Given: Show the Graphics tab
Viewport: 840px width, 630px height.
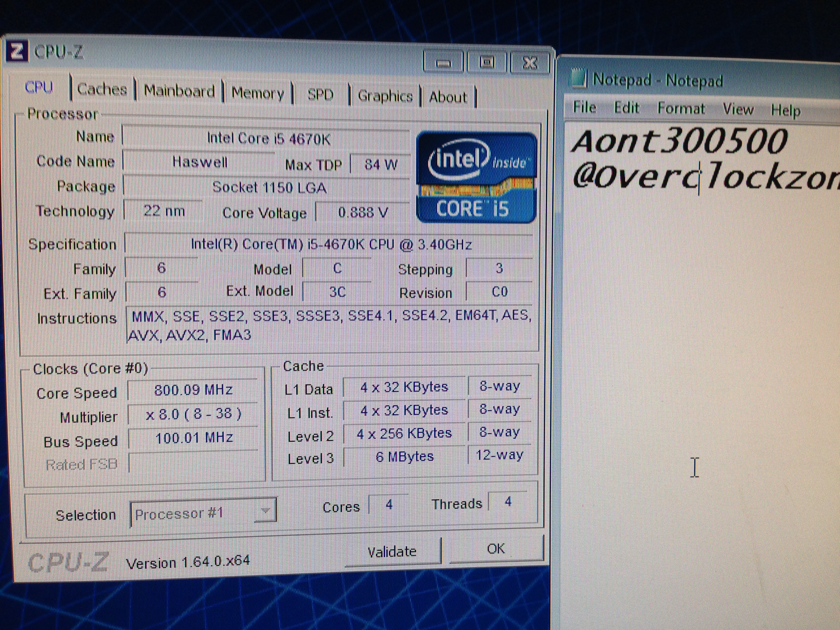Looking at the screenshot, I should click(385, 97).
